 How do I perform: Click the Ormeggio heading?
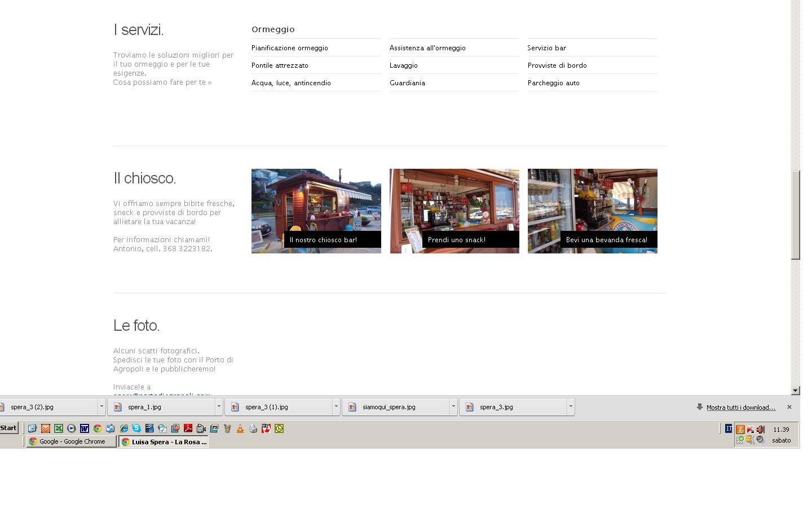[273, 29]
